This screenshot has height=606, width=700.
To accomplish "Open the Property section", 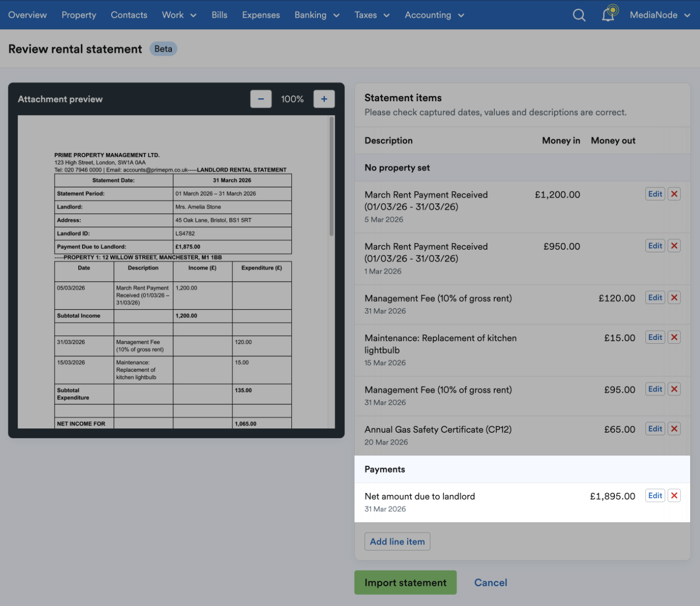I will tap(79, 15).
